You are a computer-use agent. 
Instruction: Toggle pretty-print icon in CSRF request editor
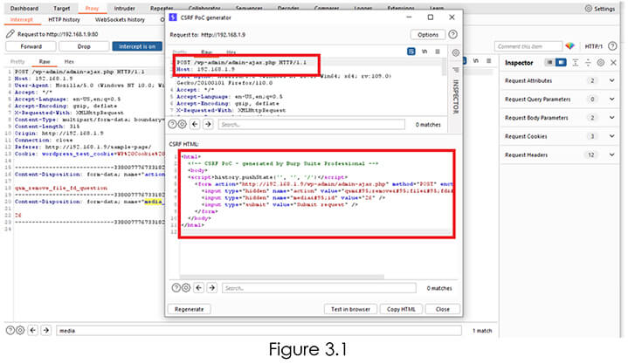[411, 52]
